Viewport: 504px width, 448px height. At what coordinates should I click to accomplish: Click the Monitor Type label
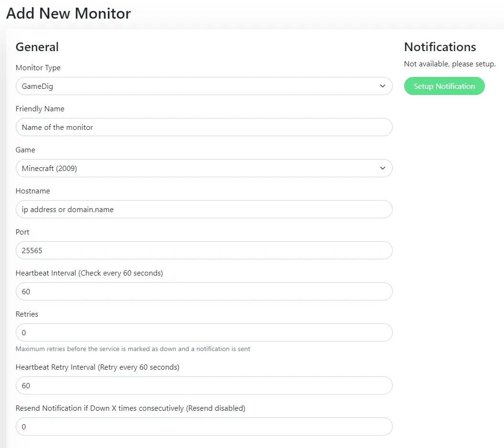point(38,68)
